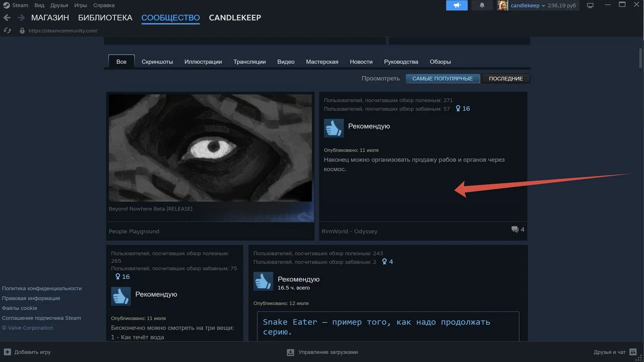Open the Игры menu
Screen dimensions: 644x362
(x=80, y=5)
